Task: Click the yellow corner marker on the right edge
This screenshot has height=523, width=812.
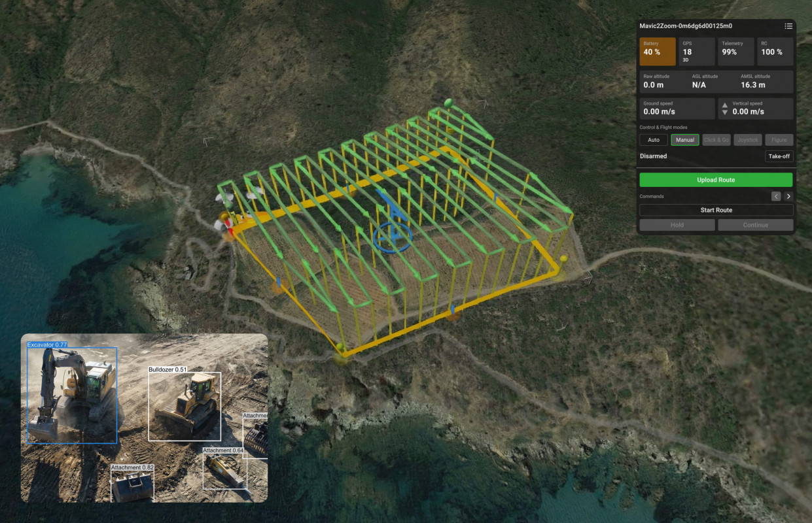Action: (x=563, y=260)
